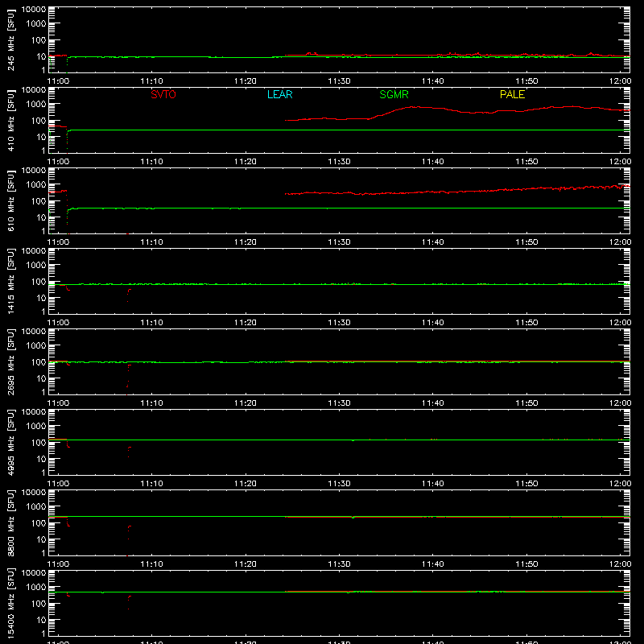Click the 10000 tick label on the 15400 MHz axis
This screenshot has width=644, height=644.
coord(34,573)
